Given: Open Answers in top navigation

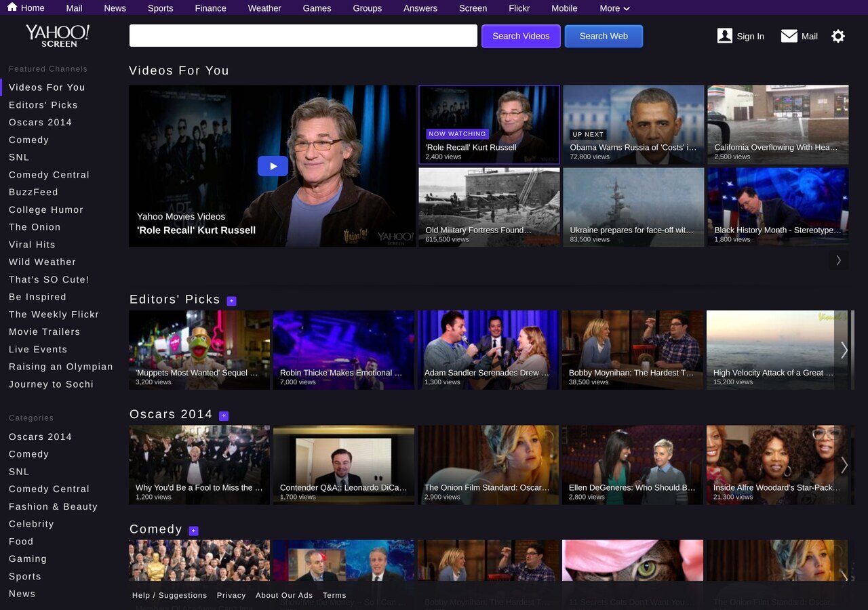Looking at the screenshot, I should [x=420, y=8].
